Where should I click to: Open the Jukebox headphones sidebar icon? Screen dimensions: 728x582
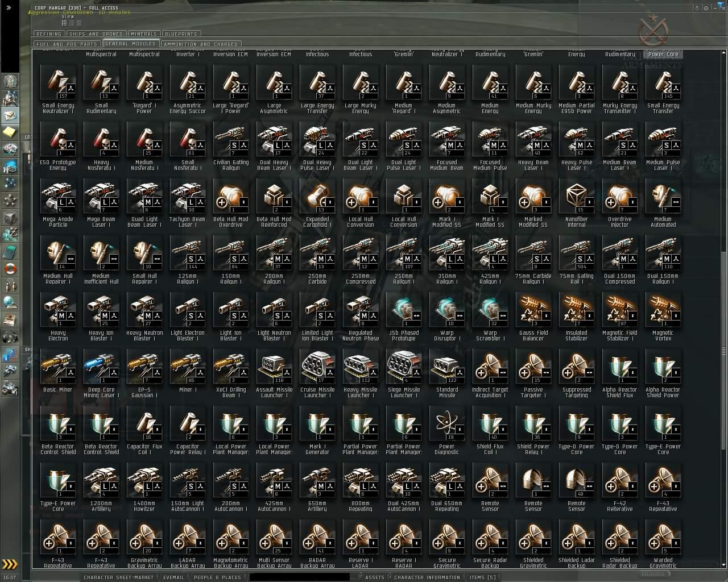click(x=10, y=336)
